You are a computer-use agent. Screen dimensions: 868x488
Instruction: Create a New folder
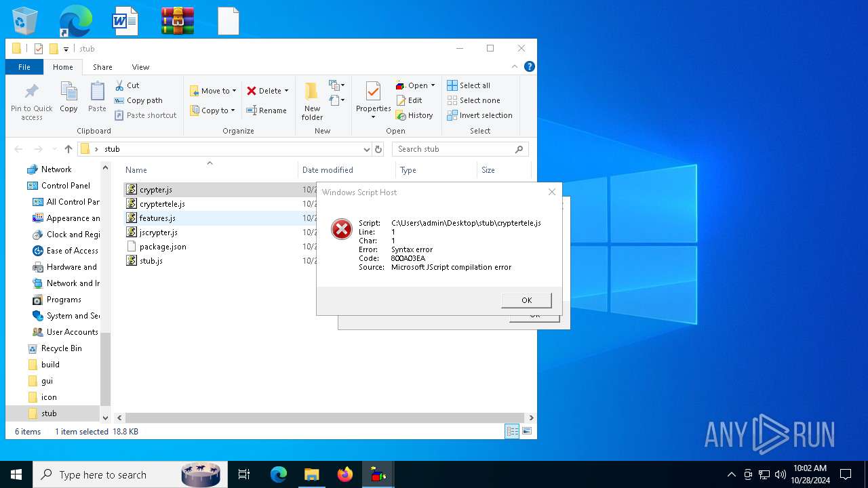312,101
